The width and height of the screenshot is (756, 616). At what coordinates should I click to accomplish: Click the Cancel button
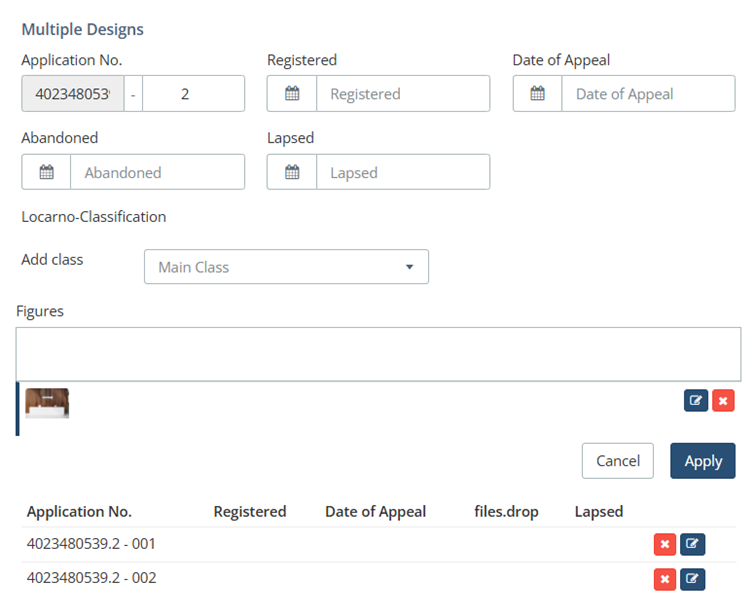tap(617, 461)
